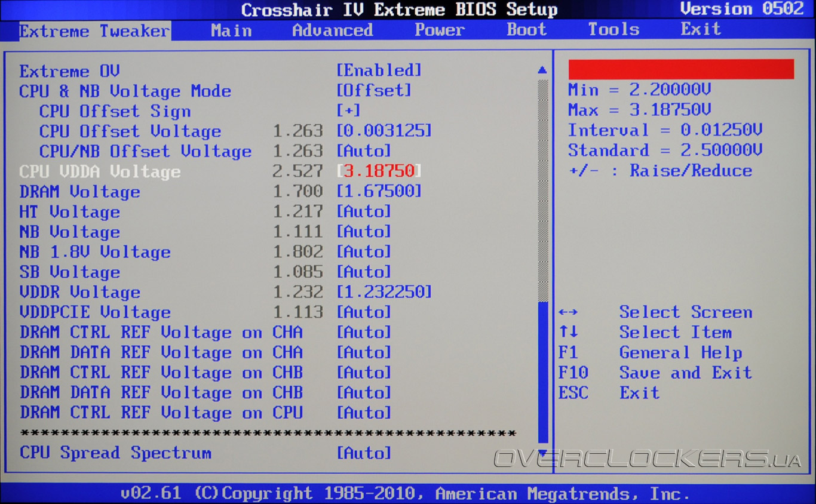The height and width of the screenshot is (504, 816).
Task: Click the "NB 1.8V Voltage" label
Action: point(95,253)
